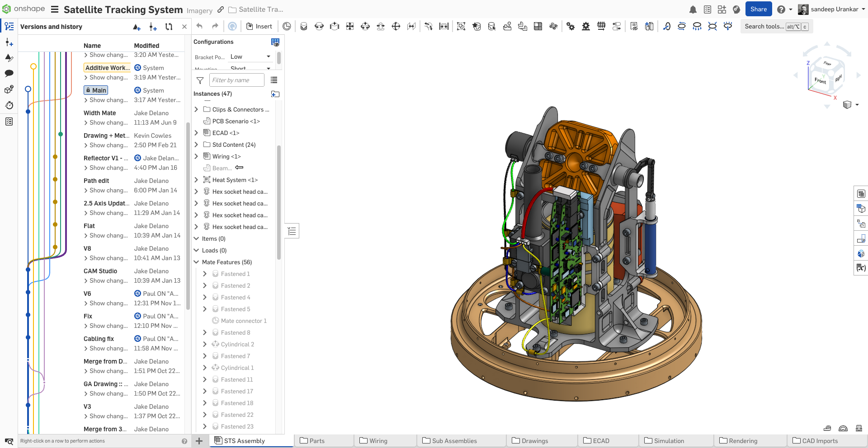Click the Insert button
This screenshot has width=868, height=448.
(x=259, y=26)
